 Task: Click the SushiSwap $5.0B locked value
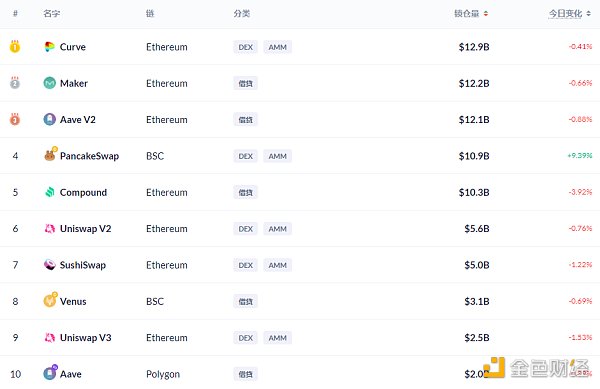point(477,265)
